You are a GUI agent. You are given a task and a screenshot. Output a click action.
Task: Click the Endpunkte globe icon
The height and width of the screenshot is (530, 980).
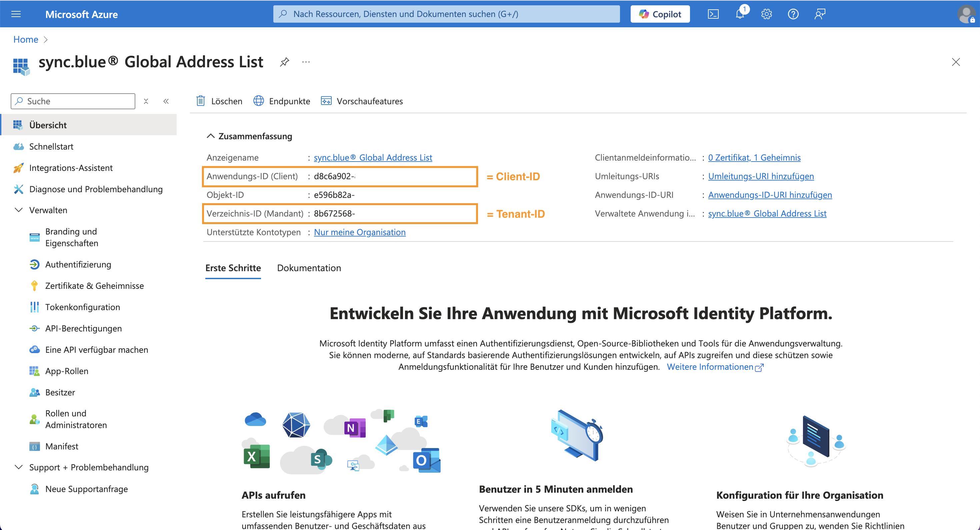(258, 101)
